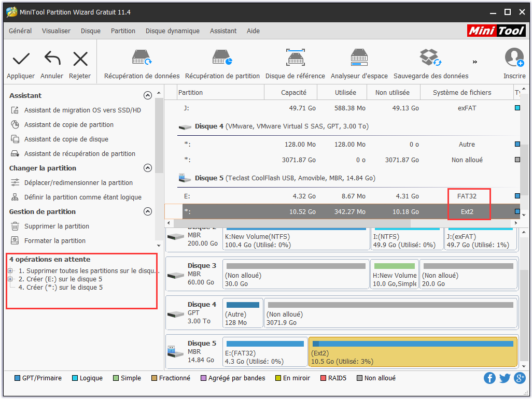Click the Rejeter X icon

(80, 59)
